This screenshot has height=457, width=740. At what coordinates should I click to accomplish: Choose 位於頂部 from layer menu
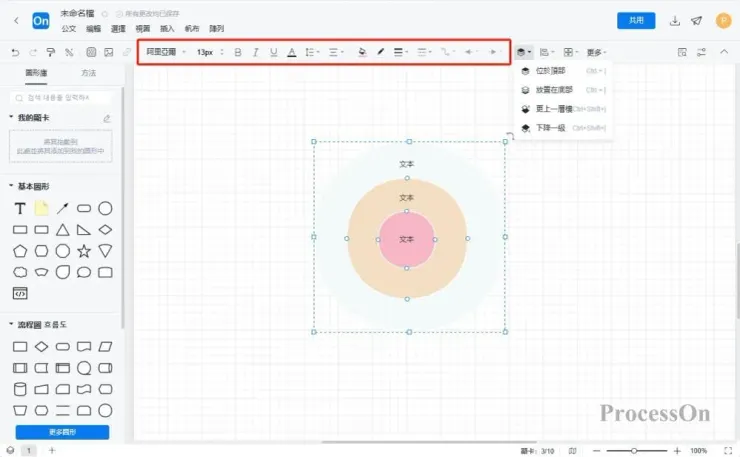tap(563, 71)
